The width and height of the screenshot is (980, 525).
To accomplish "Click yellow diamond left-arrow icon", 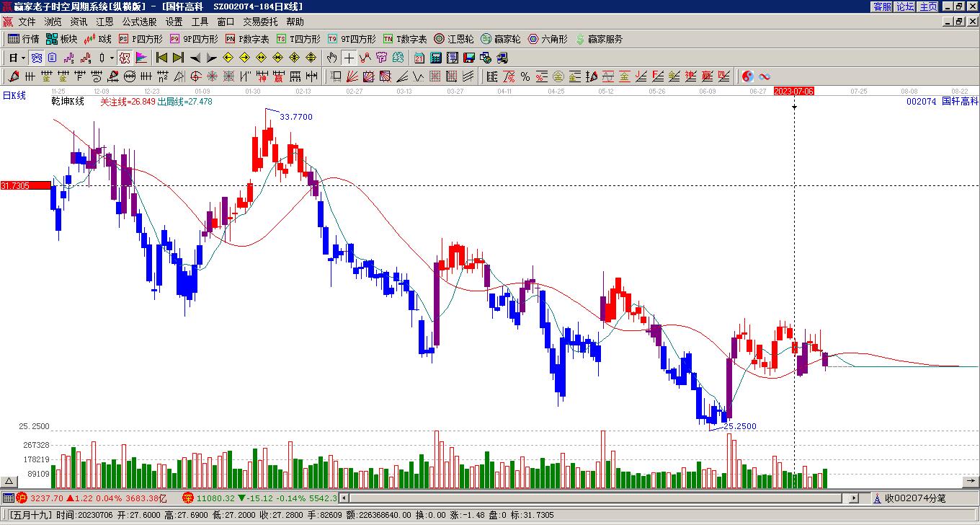I will 228,58.
